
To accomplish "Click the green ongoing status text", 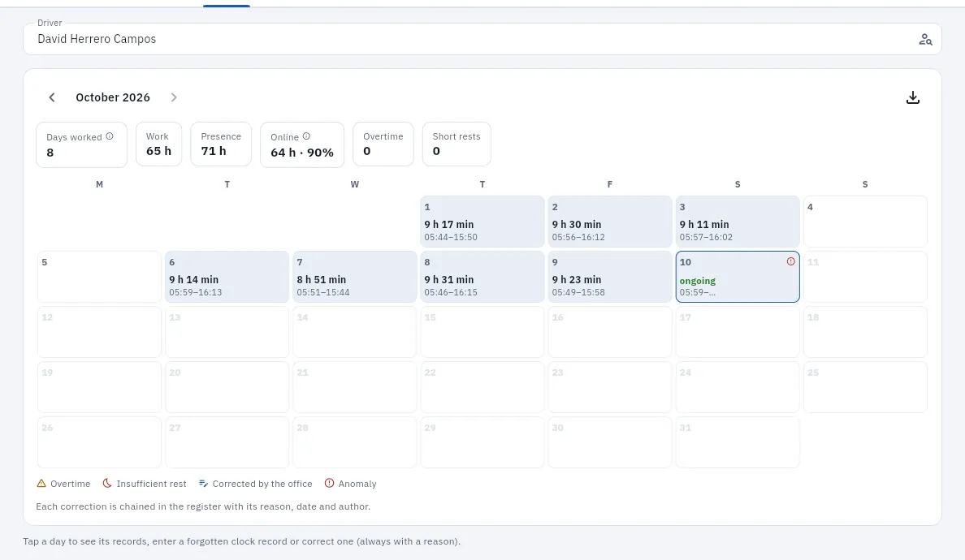I will [697, 281].
